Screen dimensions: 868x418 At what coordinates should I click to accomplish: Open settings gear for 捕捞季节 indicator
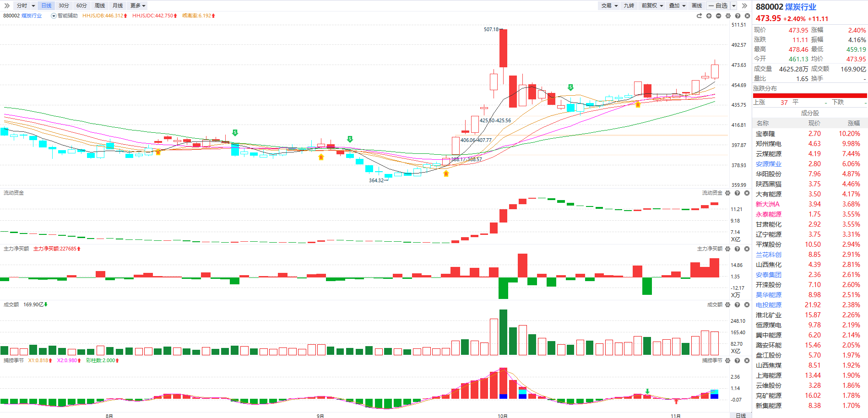click(x=727, y=361)
